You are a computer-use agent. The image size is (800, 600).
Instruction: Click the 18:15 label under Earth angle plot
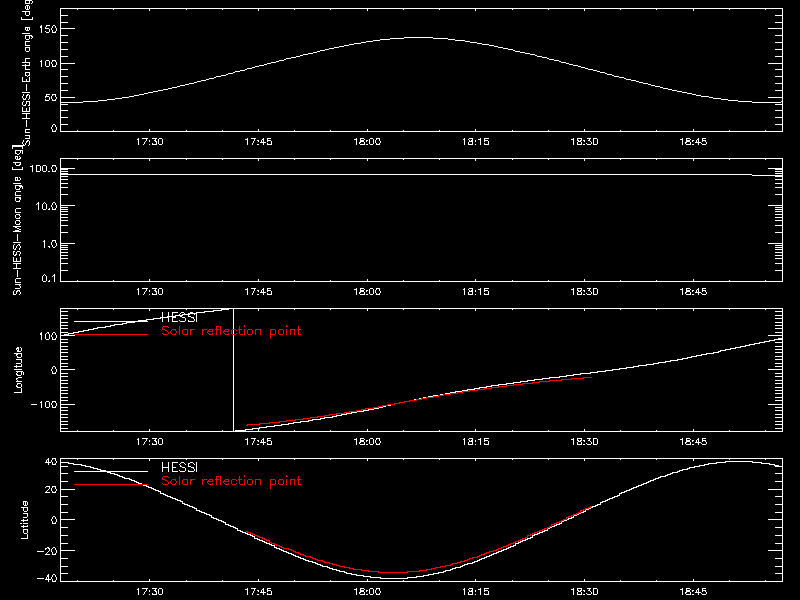[476, 142]
